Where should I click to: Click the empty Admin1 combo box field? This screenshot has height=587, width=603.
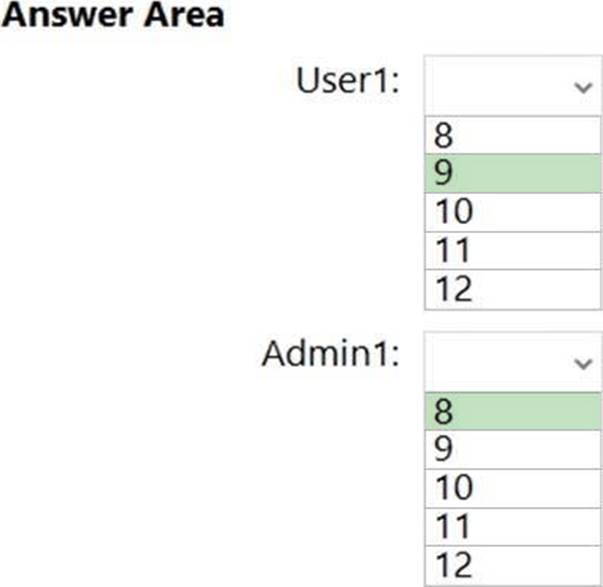tap(500, 364)
